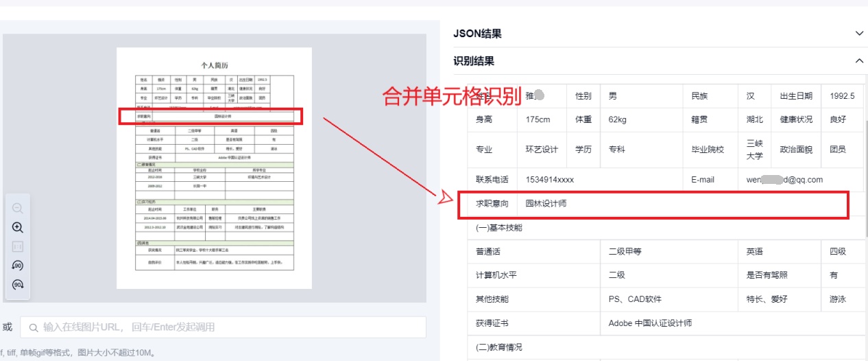868x361 pixels.
Task: Expand the JSON结果 section
Action: [x=859, y=33]
